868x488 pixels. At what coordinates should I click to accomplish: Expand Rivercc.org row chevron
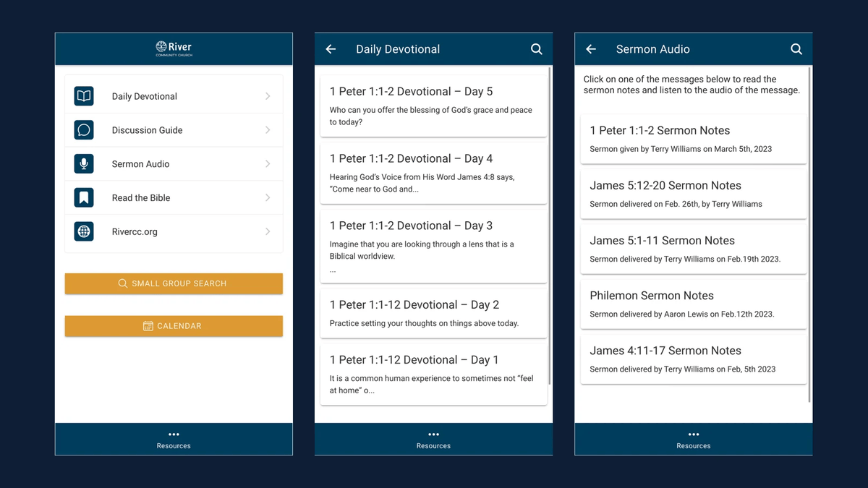[268, 231]
